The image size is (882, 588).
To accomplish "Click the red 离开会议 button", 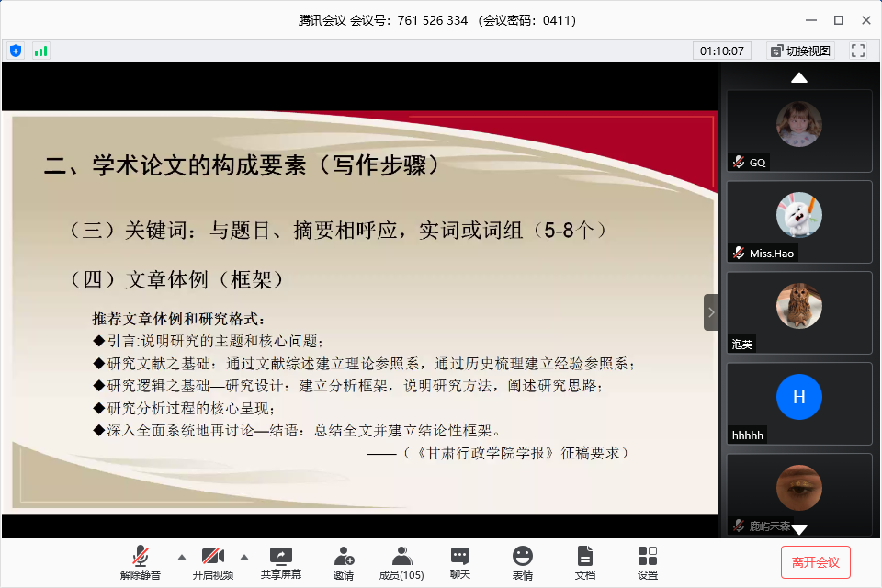I will [x=816, y=561].
